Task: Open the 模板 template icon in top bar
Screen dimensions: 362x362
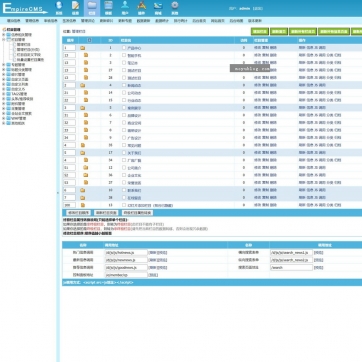Action: coord(108,5)
